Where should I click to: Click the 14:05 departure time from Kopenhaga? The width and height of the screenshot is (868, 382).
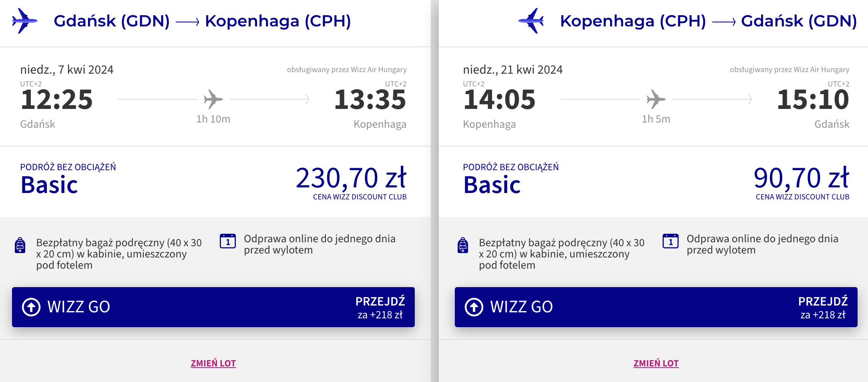coord(499,99)
